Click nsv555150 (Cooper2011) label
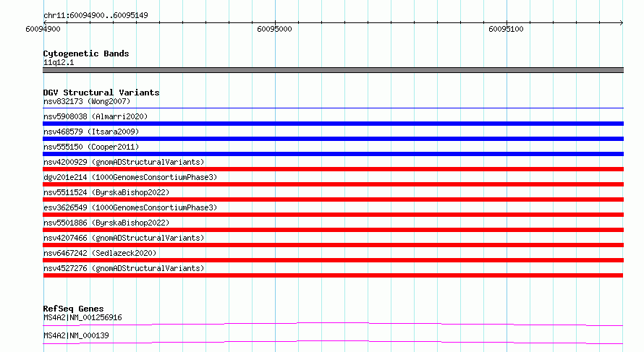The height and width of the screenshot is (352, 644). (x=91, y=147)
